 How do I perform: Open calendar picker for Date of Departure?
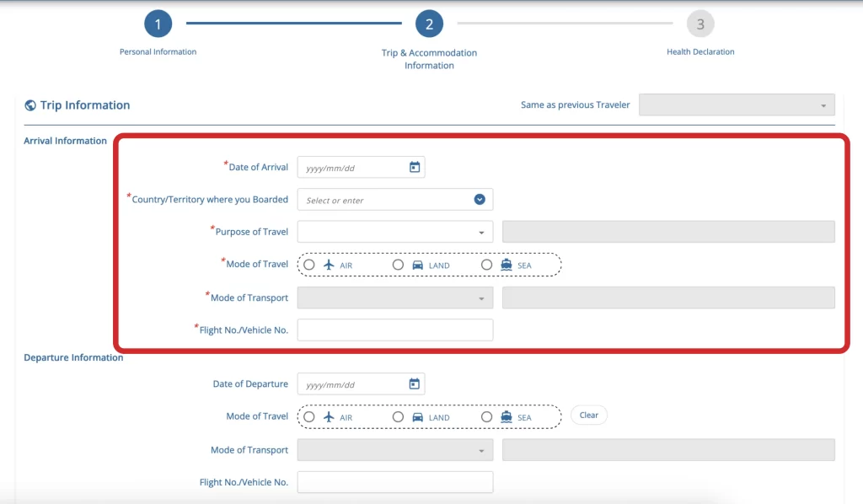click(x=415, y=384)
